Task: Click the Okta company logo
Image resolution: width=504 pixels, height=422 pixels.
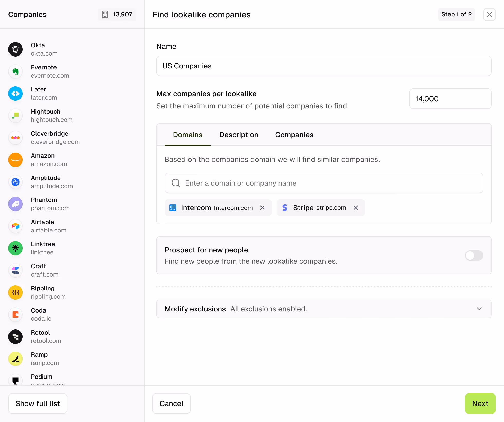Action: [15, 49]
